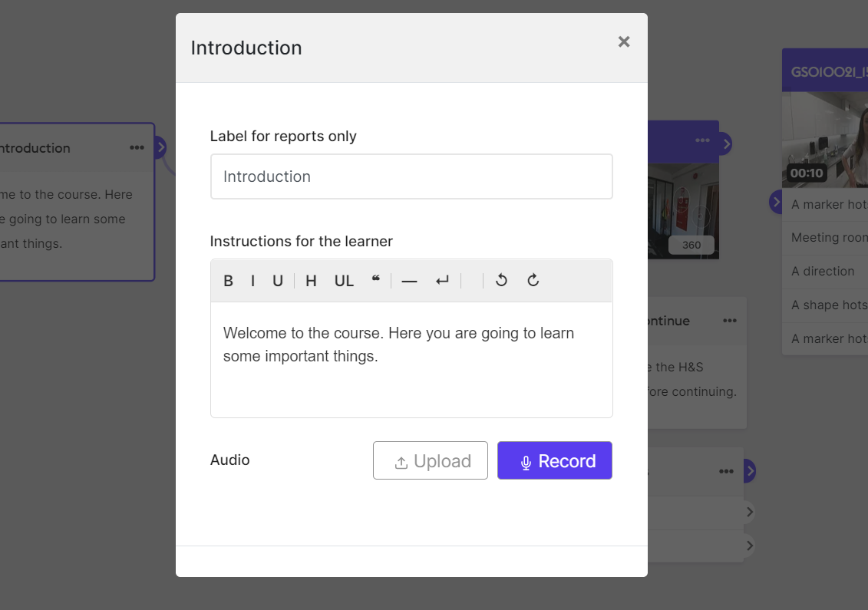This screenshot has height=610, width=868.
Task: Upload an audio file
Action: 430,460
